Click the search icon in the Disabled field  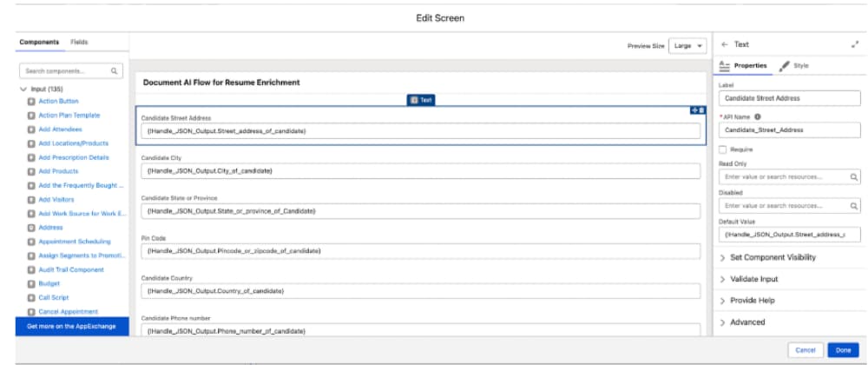pos(854,205)
